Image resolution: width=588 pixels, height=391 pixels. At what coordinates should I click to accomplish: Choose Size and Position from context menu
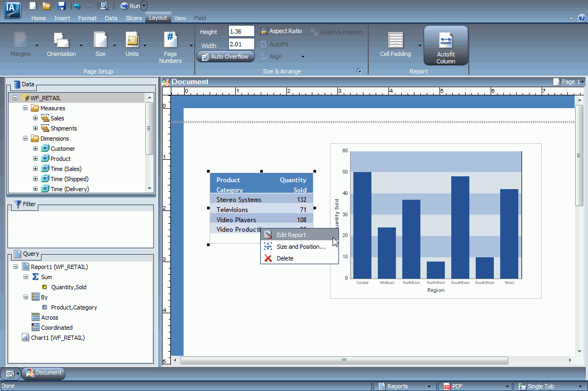click(299, 247)
